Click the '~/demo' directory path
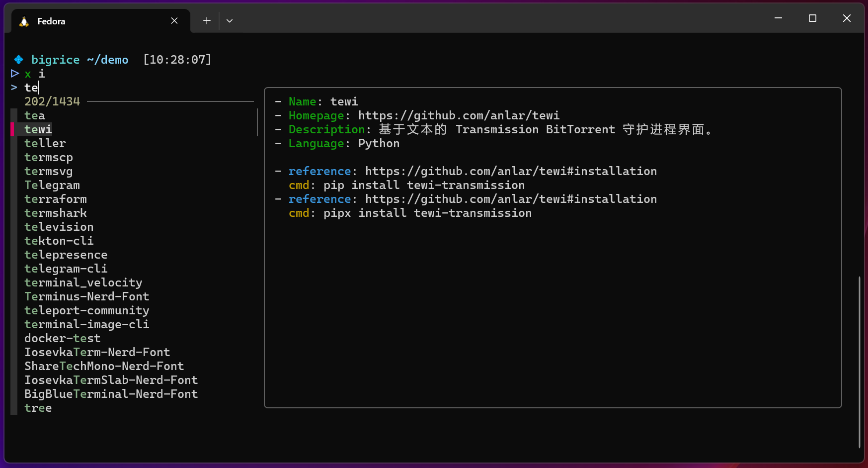The width and height of the screenshot is (868, 468). tap(108, 60)
